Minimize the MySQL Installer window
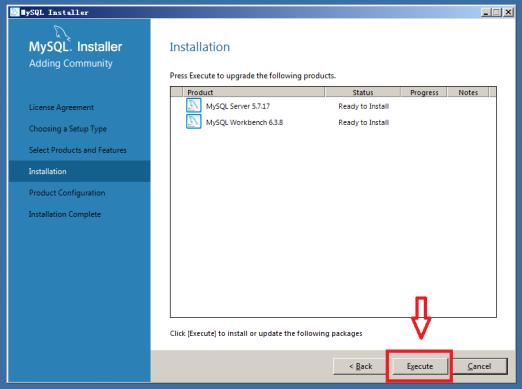 pos(486,12)
